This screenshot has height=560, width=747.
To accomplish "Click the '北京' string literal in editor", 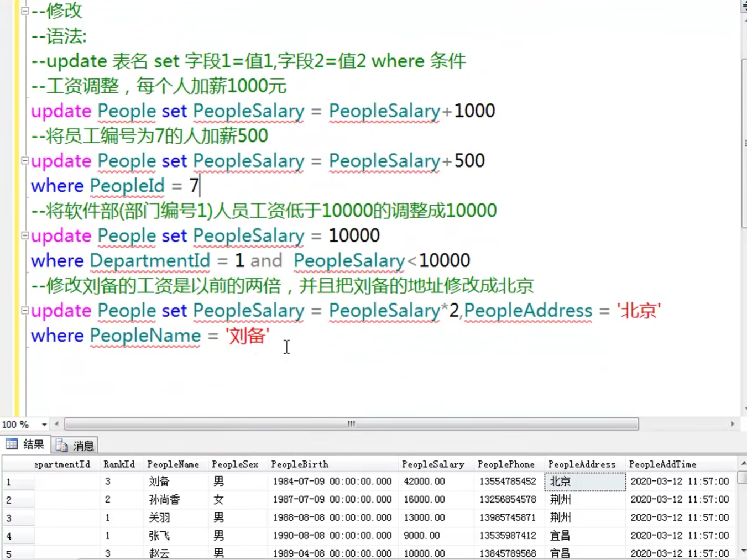I will [x=639, y=311].
